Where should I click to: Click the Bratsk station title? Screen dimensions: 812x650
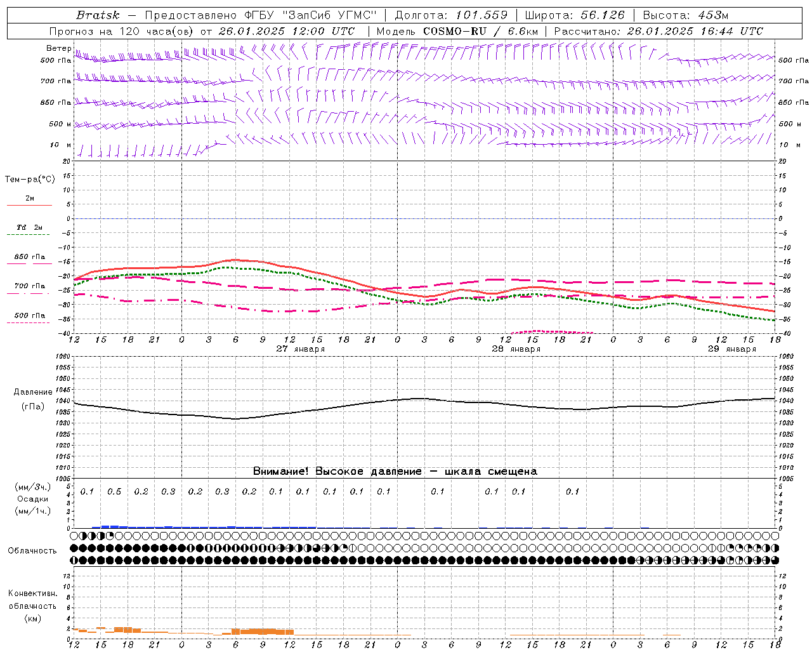click(97, 15)
